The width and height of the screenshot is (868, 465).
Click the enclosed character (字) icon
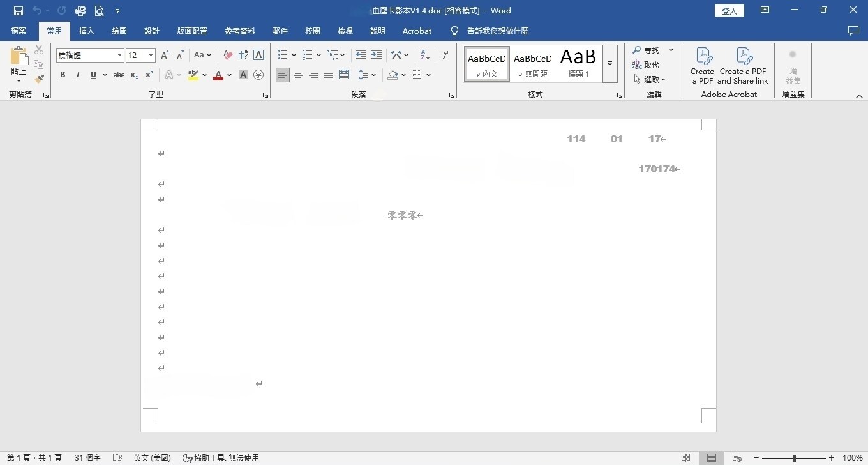coord(258,75)
